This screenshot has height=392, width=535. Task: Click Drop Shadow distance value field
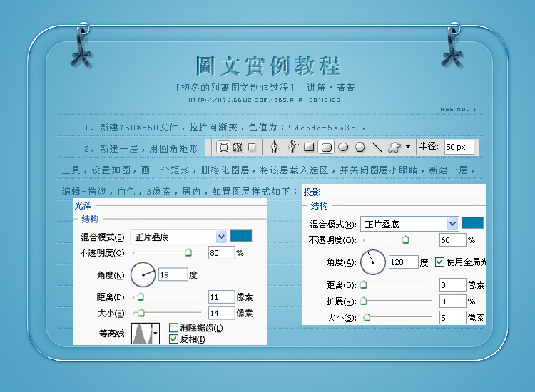click(453, 284)
